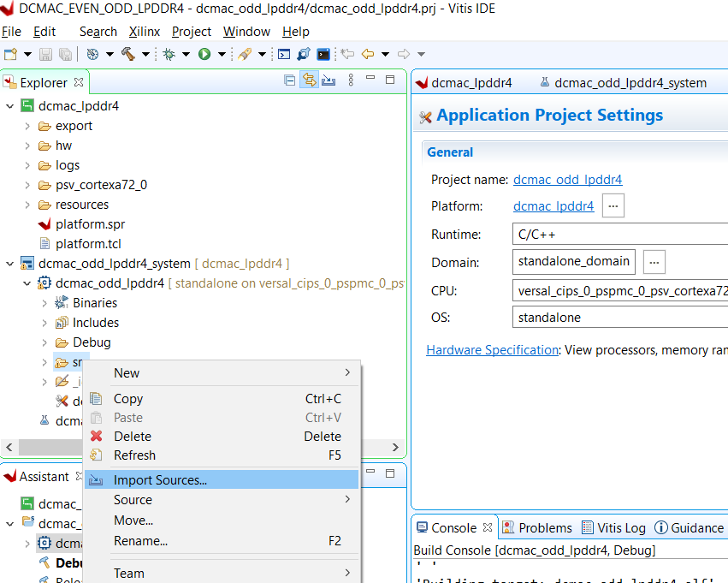Click the Build hammer icon in toolbar
728x583 pixels.
[128, 54]
